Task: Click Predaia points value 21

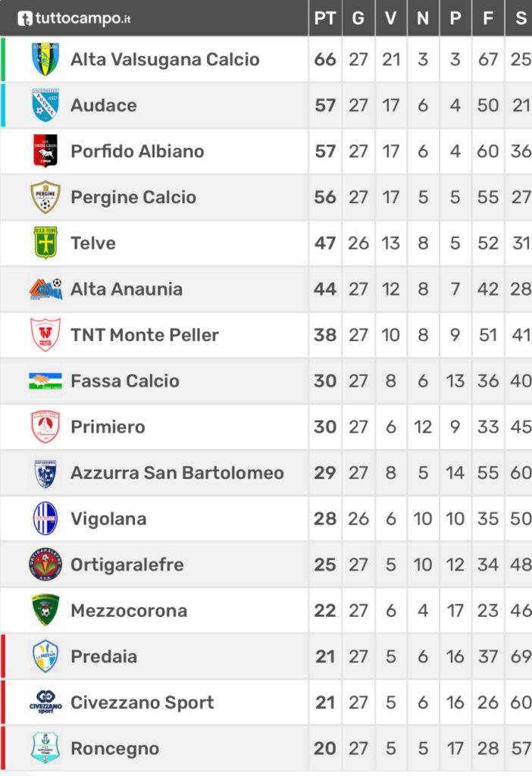Action: (325, 656)
